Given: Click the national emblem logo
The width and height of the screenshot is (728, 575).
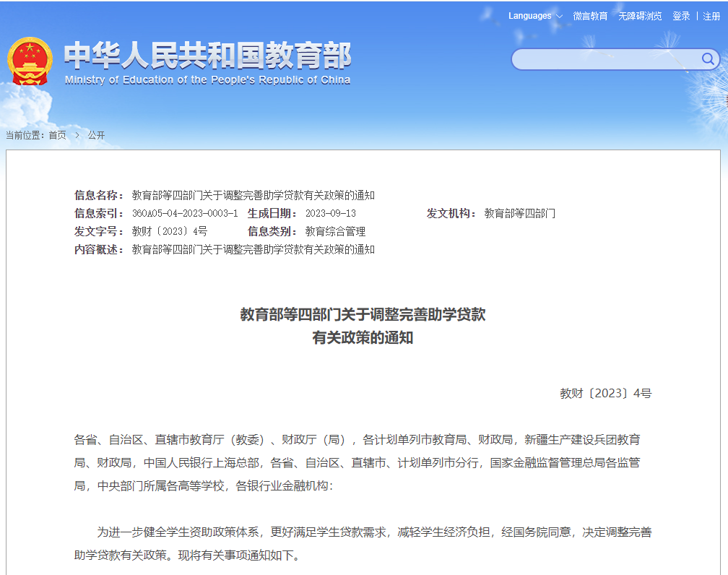Looking at the screenshot, I should click(x=30, y=61).
